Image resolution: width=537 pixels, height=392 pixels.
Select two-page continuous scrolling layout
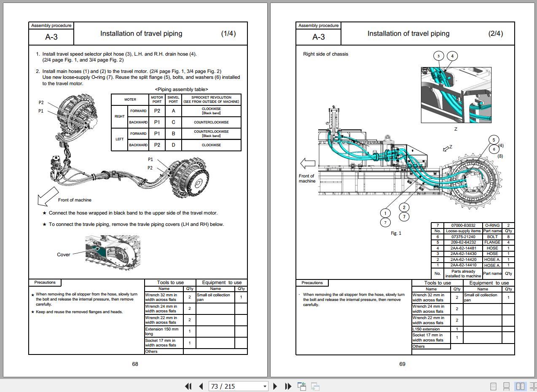pyautogui.click(x=533, y=386)
